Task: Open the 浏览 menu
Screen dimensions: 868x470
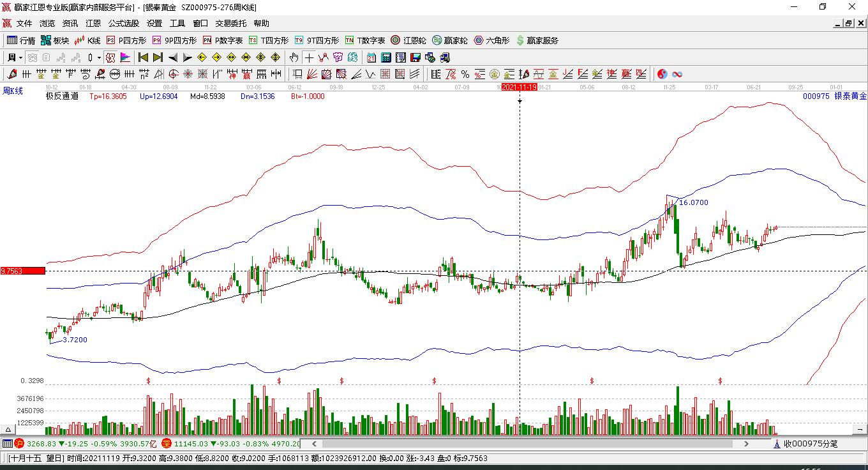Action: [47, 24]
